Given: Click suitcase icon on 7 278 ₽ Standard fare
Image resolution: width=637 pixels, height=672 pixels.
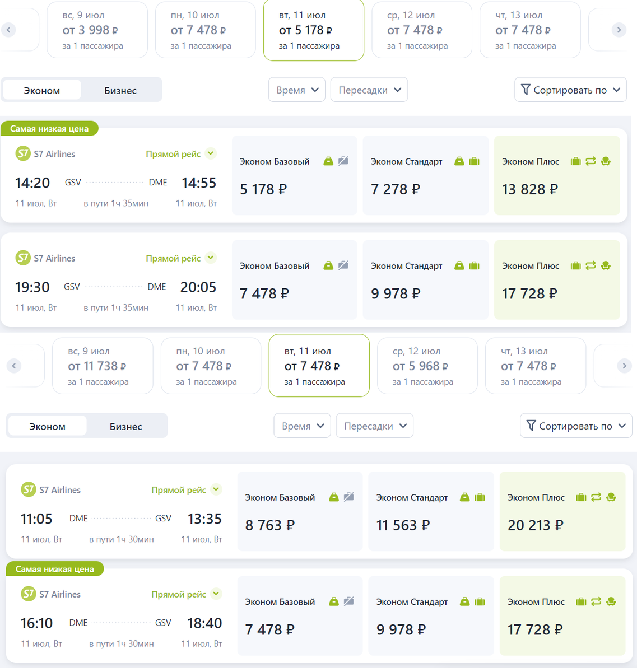Looking at the screenshot, I should 475,161.
